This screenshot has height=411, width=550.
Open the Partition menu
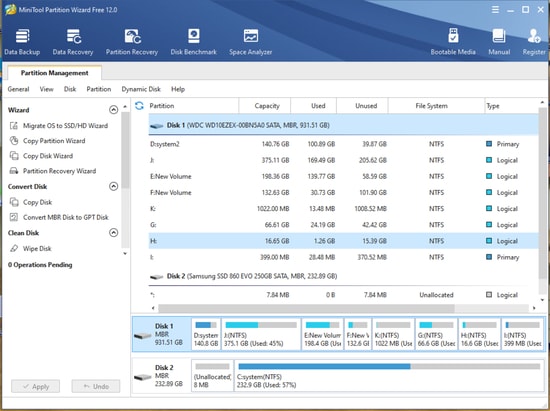coord(99,89)
